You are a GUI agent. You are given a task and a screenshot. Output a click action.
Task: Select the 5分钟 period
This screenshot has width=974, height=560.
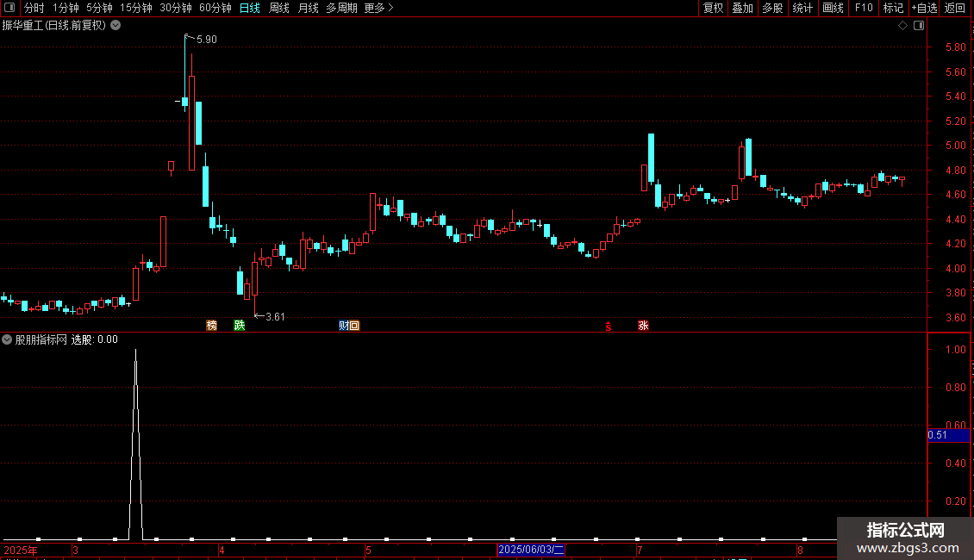pyautogui.click(x=99, y=8)
